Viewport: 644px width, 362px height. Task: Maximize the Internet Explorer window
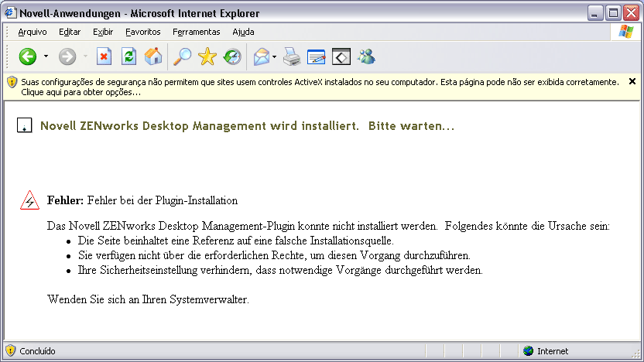[613, 12]
